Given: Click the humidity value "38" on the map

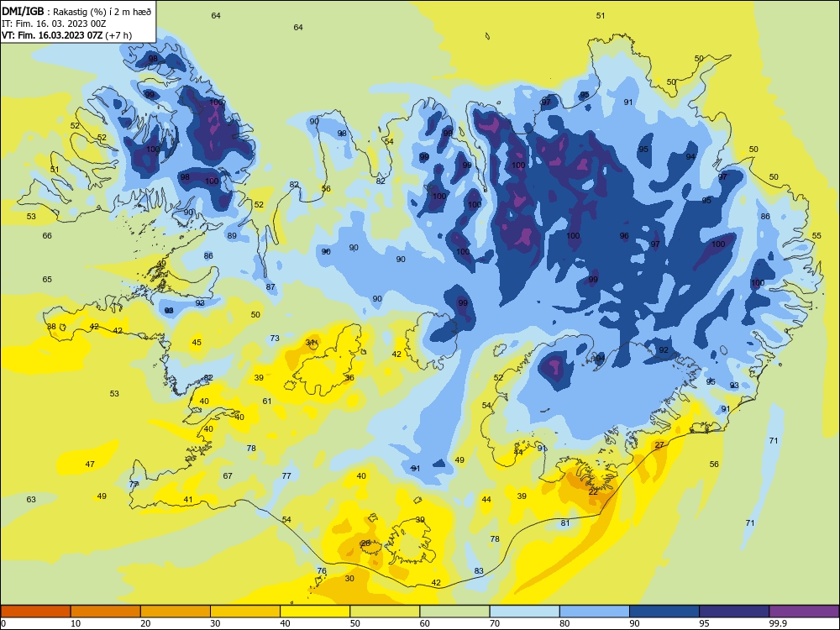Looking at the screenshot, I should point(51,326).
